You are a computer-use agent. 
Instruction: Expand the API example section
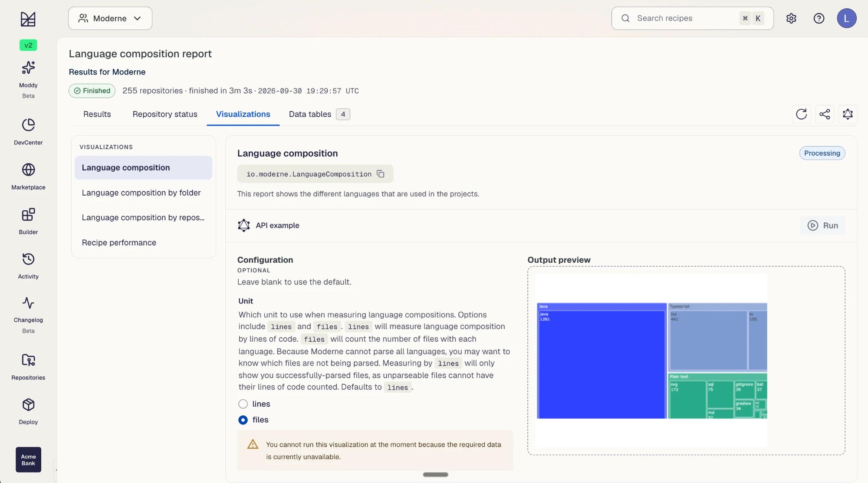tap(269, 225)
